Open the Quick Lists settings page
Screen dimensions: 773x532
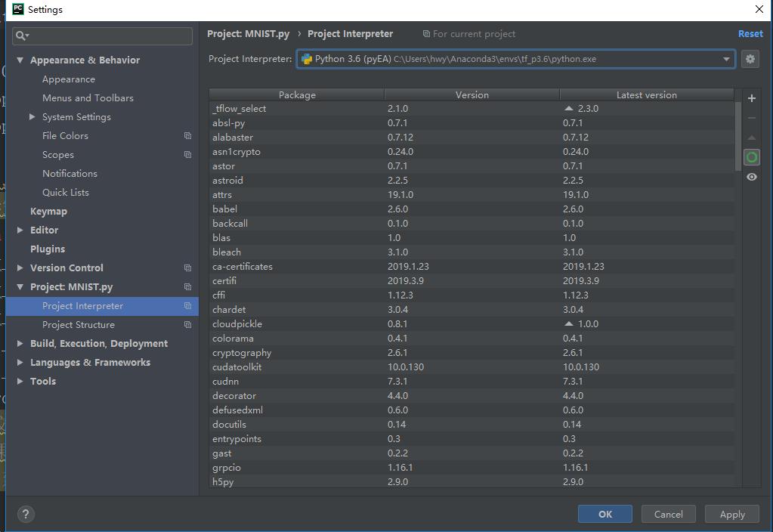click(66, 192)
